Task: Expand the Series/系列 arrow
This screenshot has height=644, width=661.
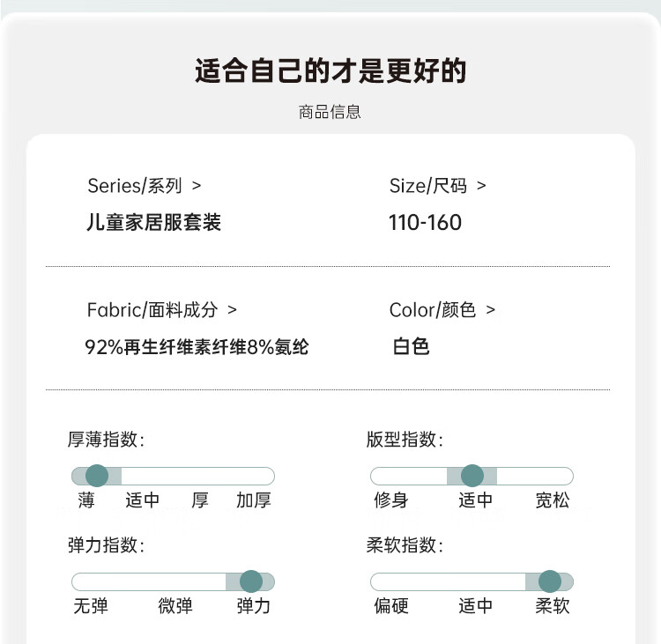Action: (197, 186)
